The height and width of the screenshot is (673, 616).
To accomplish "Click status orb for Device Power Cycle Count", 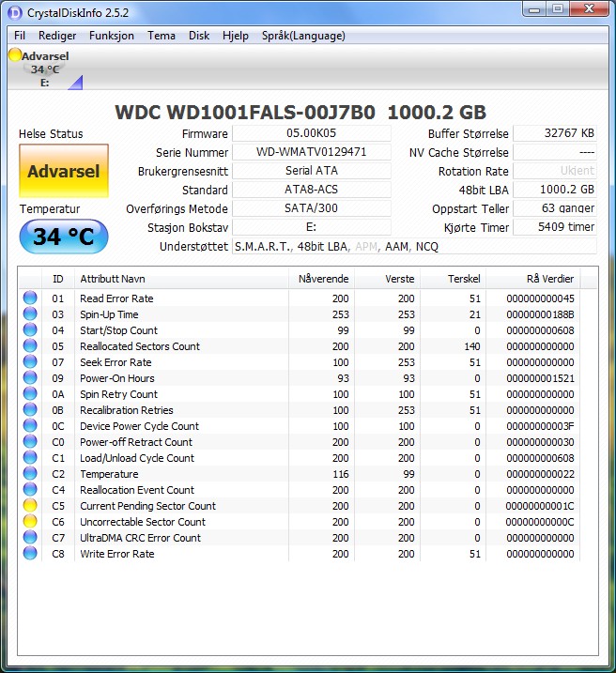I will click(30, 426).
